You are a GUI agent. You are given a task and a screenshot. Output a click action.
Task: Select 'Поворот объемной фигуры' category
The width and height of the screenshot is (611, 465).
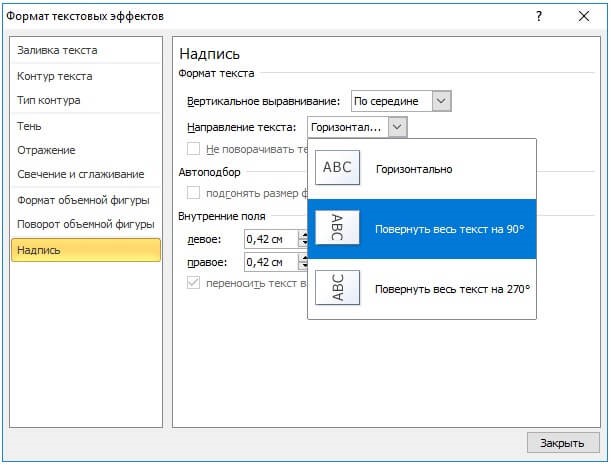click(x=85, y=224)
